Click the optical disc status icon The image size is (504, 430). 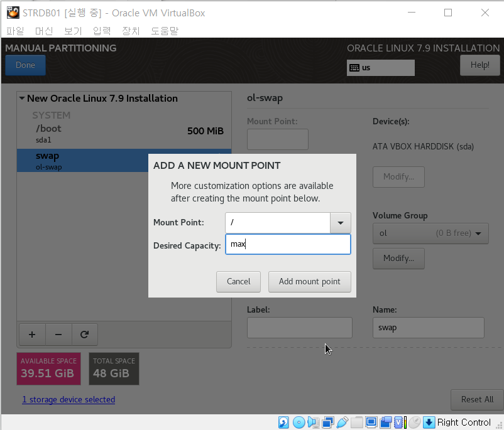point(299,422)
